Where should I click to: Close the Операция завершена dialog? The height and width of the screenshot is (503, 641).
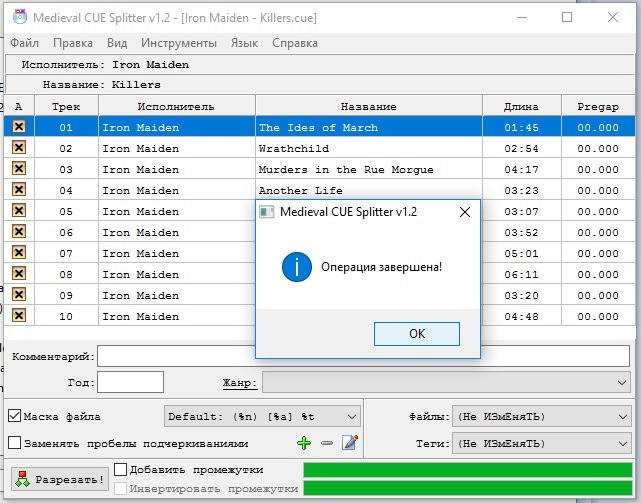(x=465, y=212)
